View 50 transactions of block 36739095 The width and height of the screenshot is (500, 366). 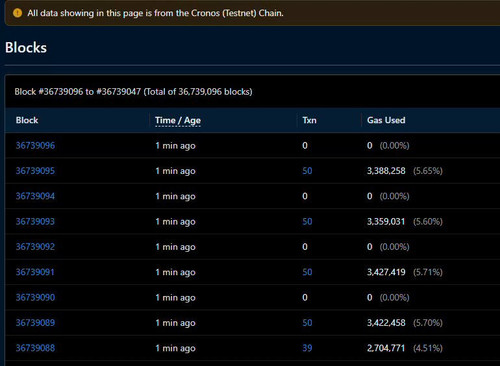(307, 171)
